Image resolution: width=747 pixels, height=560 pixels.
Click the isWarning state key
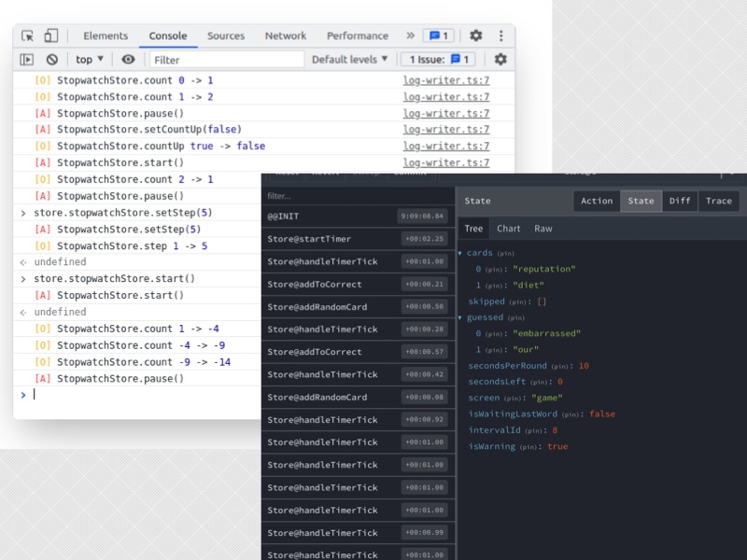pyautogui.click(x=491, y=447)
